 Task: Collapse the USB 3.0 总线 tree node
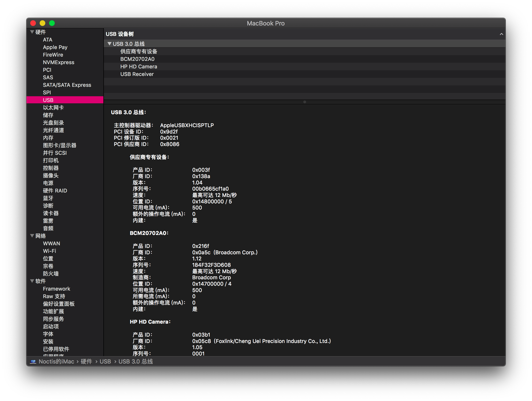tap(110, 44)
